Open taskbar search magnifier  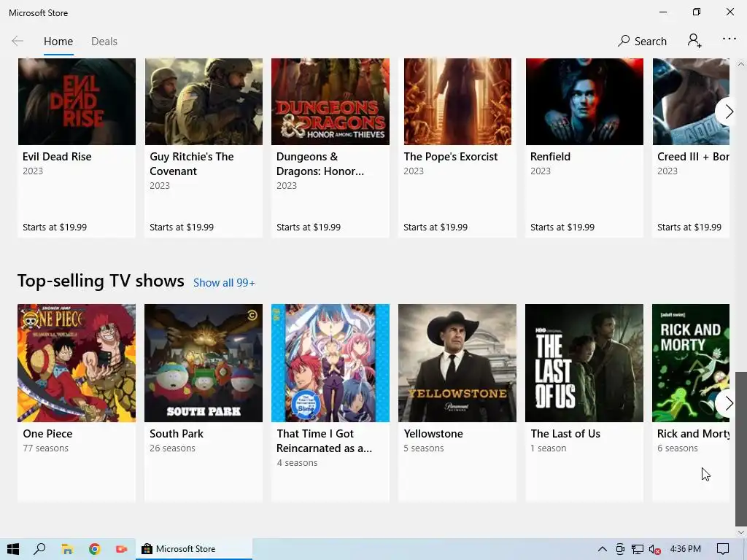pyautogui.click(x=40, y=549)
